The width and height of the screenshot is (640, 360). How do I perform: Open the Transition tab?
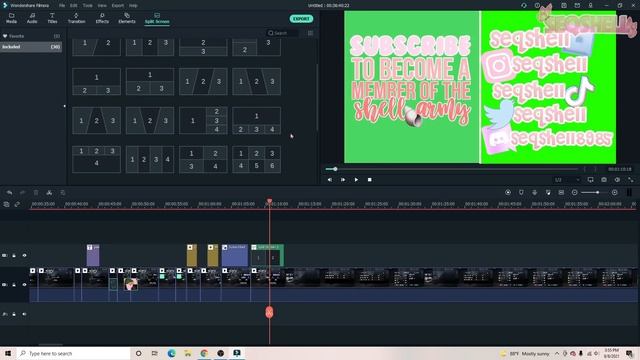pyautogui.click(x=76, y=18)
